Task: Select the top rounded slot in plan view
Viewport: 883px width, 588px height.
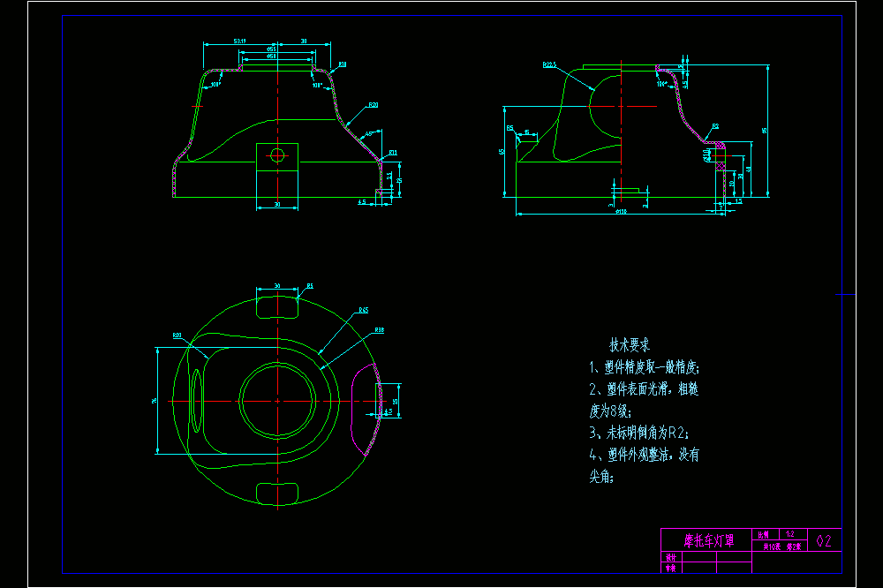Action: (x=277, y=307)
